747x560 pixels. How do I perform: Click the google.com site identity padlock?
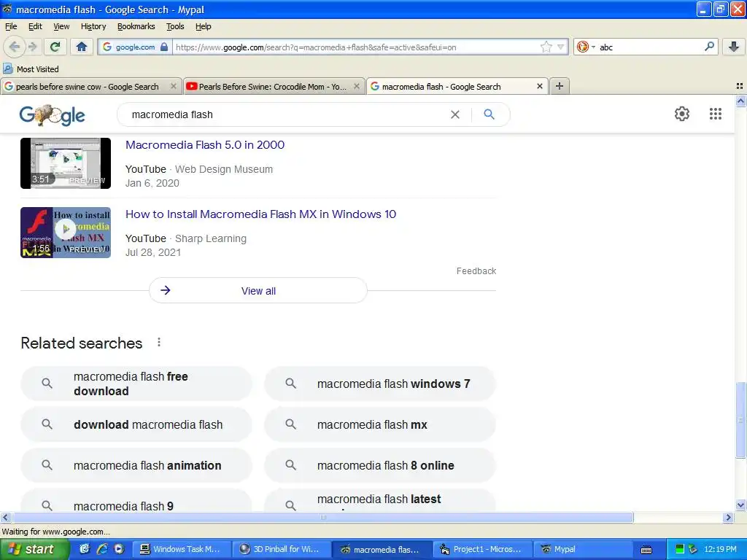[164, 47]
